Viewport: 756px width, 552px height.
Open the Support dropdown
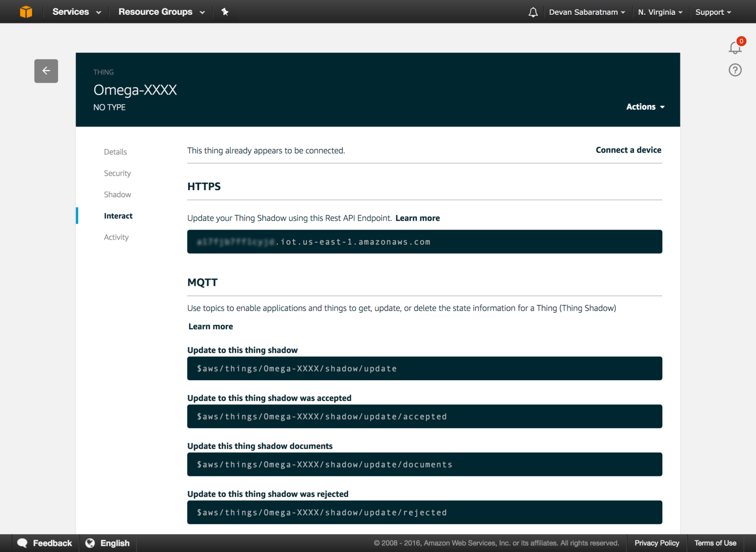pyautogui.click(x=713, y=12)
